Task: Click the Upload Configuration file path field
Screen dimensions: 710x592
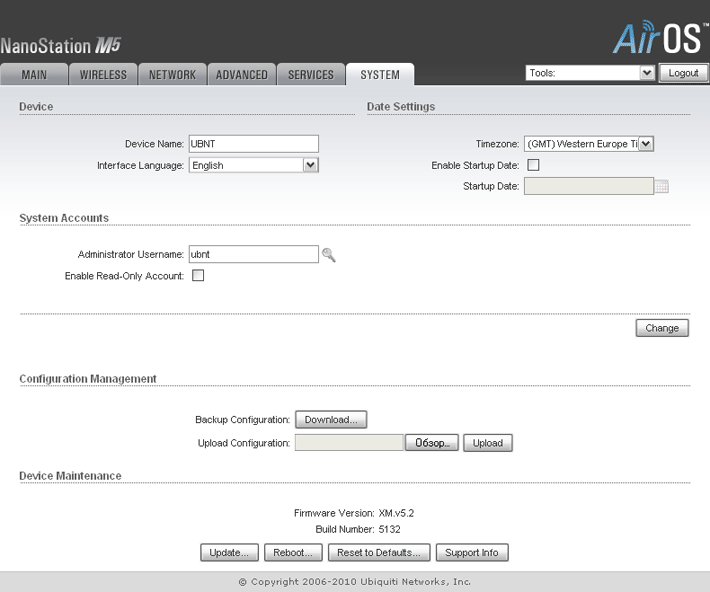Action: point(349,443)
